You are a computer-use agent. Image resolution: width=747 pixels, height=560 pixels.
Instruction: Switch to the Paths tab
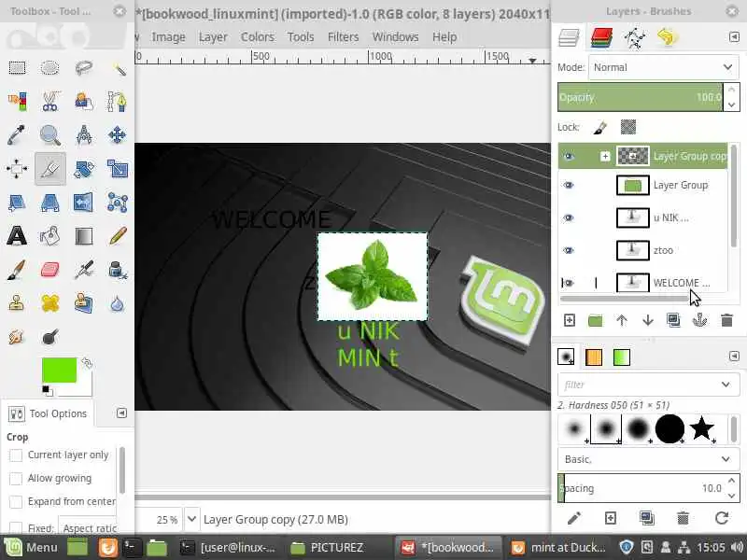point(635,37)
